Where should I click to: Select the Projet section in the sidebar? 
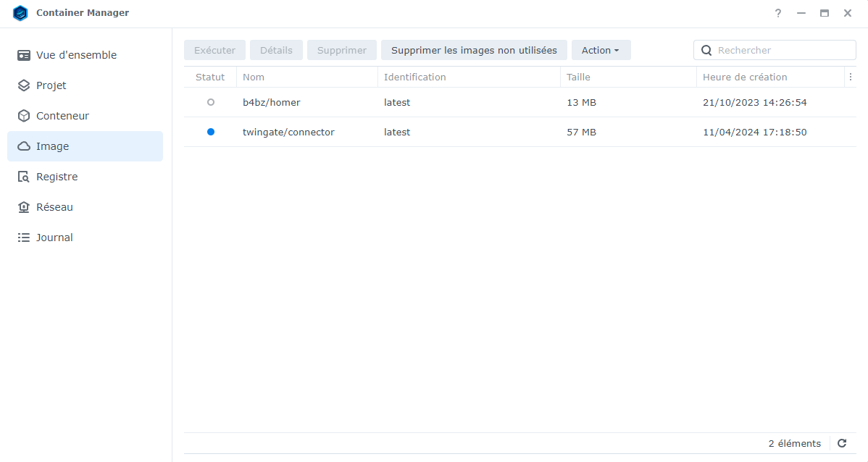51,85
